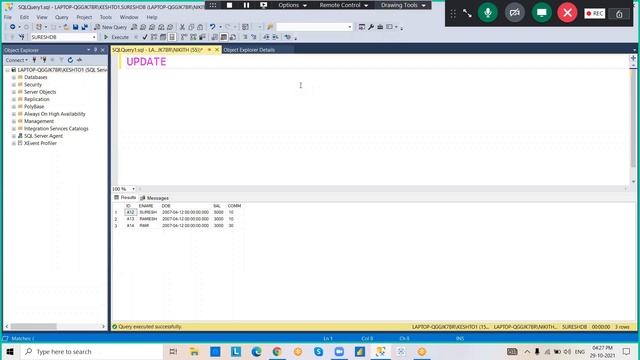Click the ENAME column header in results
The height and width of the screenshot is (360, 640).
click(146, 206)
